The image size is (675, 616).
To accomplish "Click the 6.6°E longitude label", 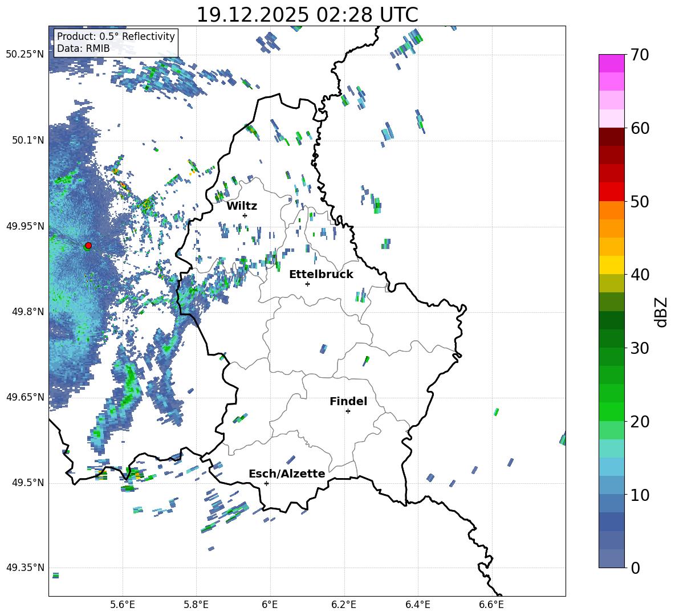I will tap(491, 605).
